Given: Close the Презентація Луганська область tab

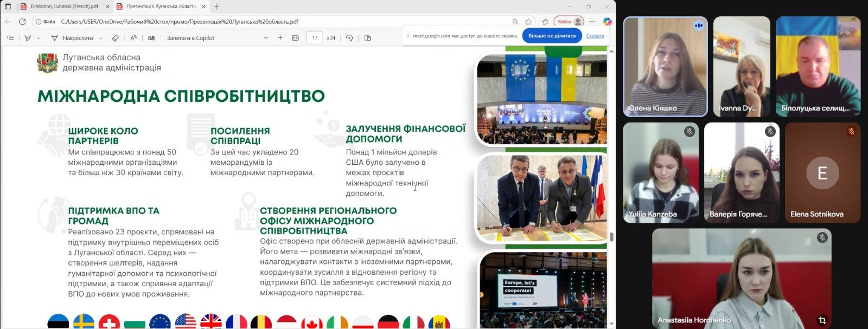Looking at the screenshot, I should point(203,7).
